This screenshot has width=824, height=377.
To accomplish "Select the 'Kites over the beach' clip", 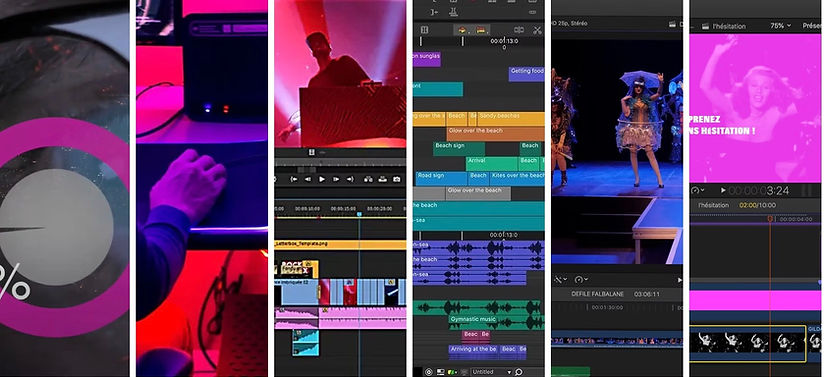I will click(517, 179).
